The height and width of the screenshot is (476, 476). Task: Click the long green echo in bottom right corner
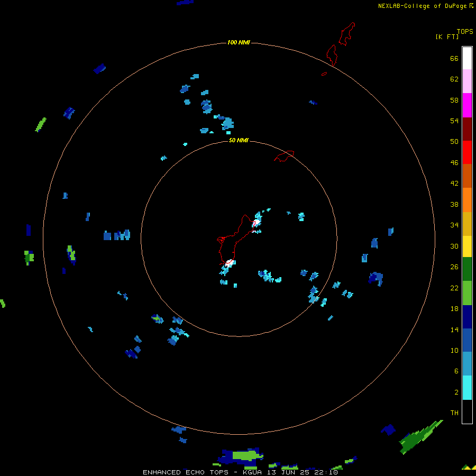tap(420, 437)
